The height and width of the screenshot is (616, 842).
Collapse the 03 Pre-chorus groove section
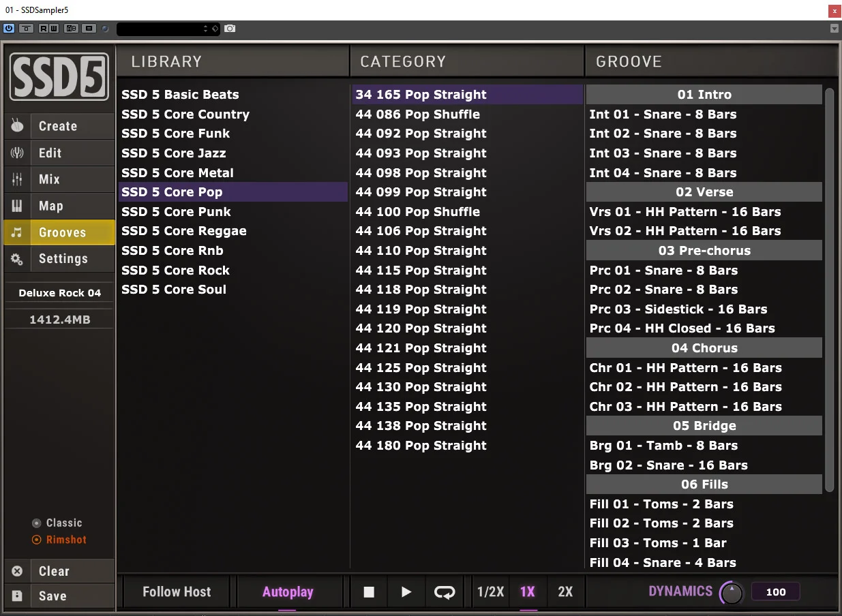coord(704,251)
